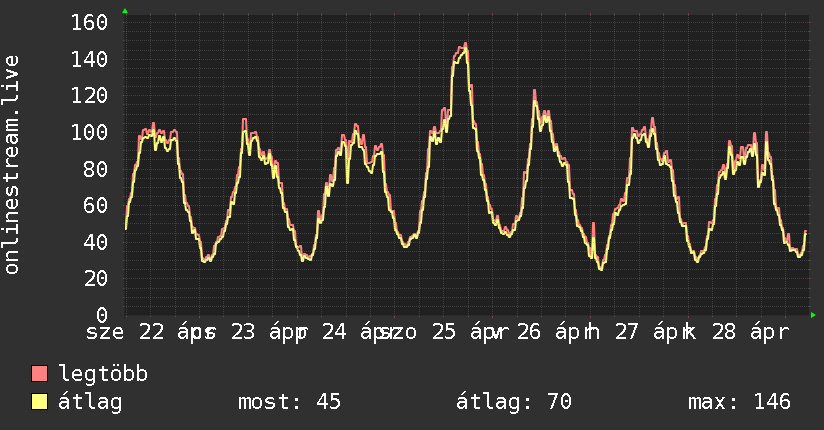Click the 'átlag: 70' statistic value
Viewport: 824px width, 430px height.
pos(513,402)
